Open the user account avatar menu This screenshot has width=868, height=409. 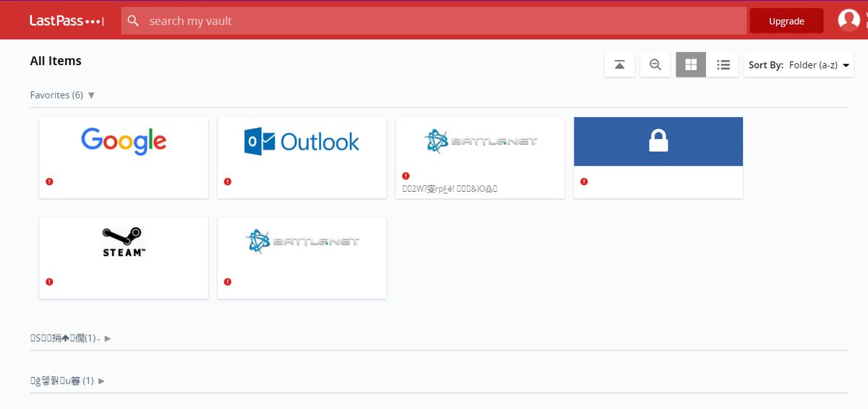coord(848,20)
